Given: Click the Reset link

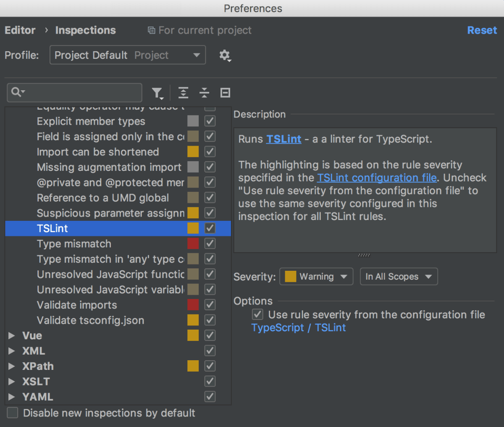Looking at the screenshot, I should 482,30.
